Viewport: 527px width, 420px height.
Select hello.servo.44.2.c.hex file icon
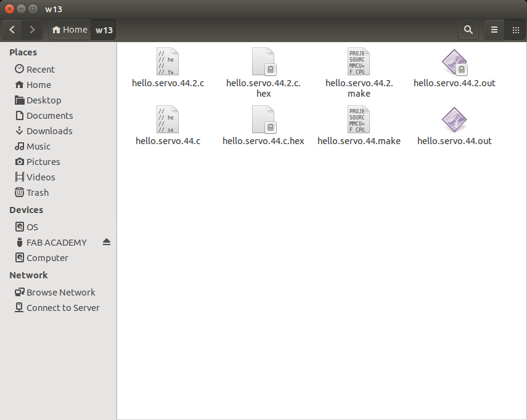pyautogui.click(x=264, y=62)
